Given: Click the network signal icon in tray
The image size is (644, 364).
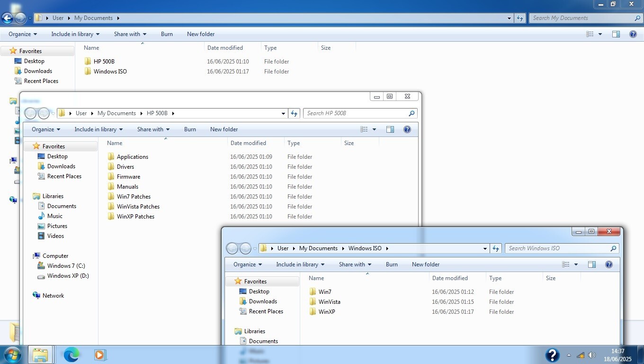Looking at the screenshot, I should 581,355.
